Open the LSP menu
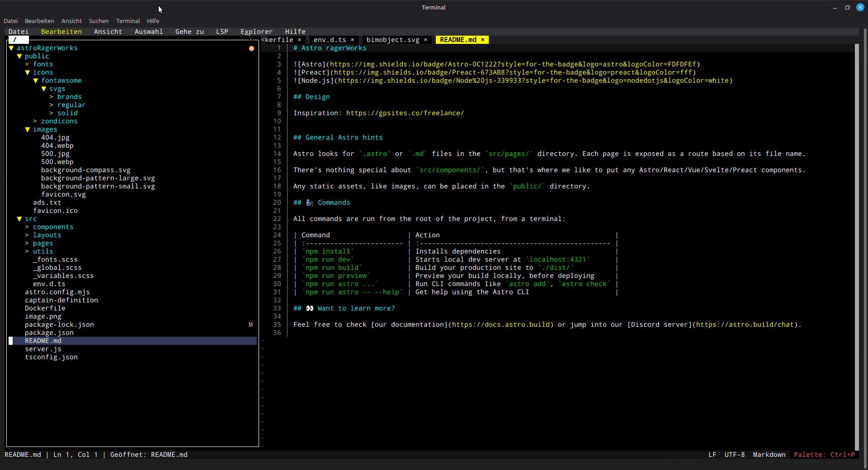 [x=222, y=32]
